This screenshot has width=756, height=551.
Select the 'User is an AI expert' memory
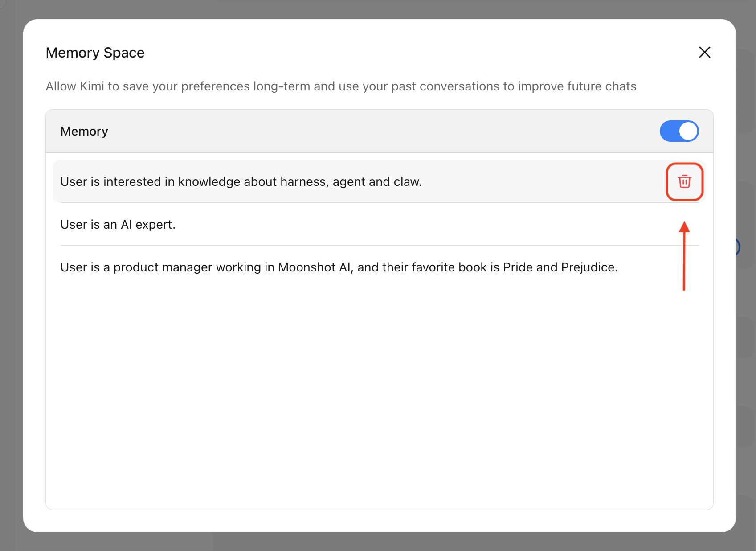[x=118, y=224]
